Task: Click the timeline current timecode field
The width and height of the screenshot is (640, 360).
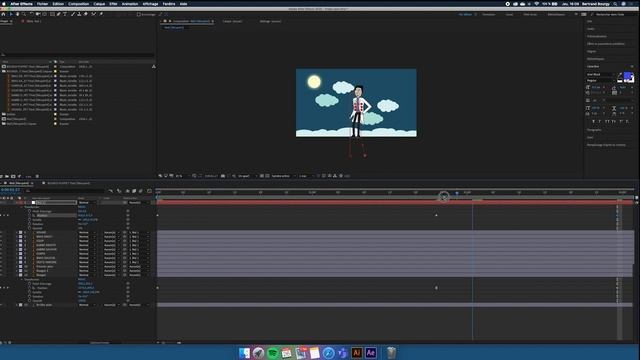Action: (x=10, y=190)
